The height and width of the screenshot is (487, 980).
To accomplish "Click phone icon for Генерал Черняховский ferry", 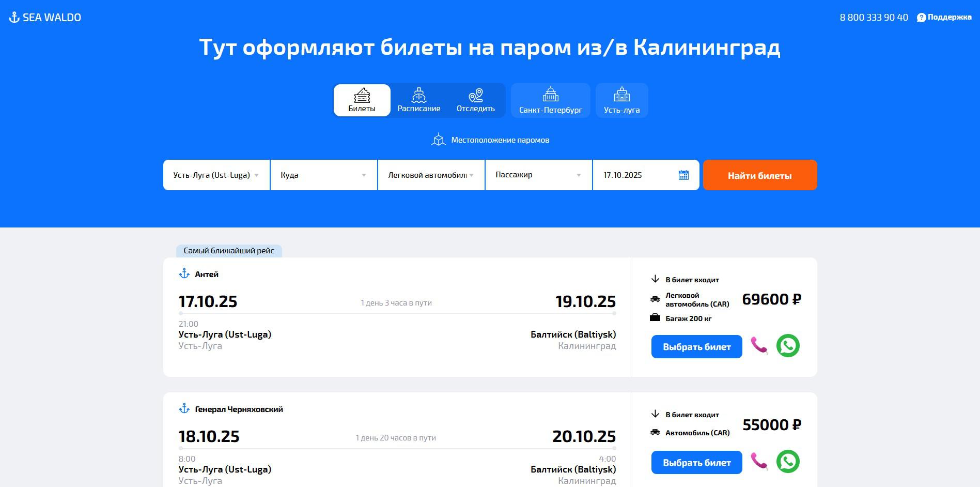I will (759, 461).
